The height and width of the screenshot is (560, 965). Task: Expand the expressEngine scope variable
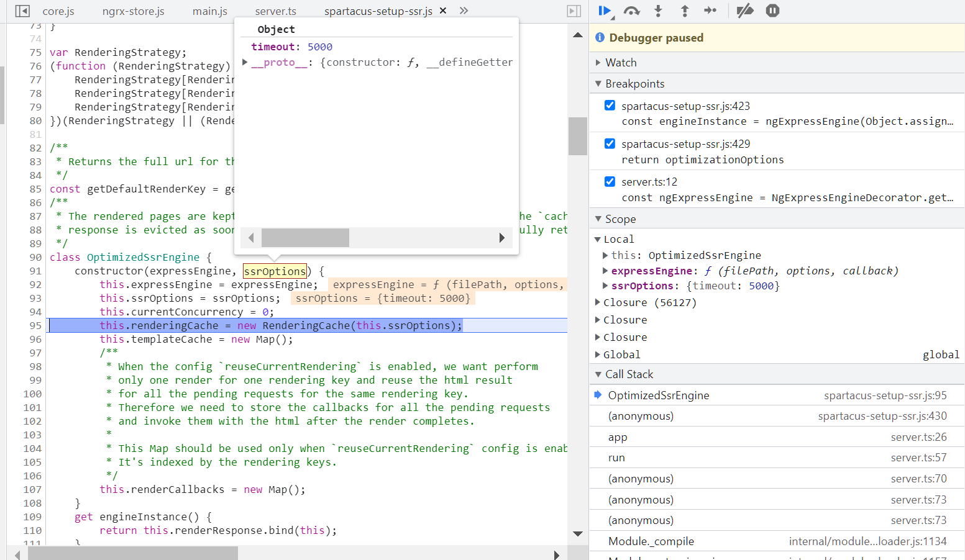click(x=605, y=271)
